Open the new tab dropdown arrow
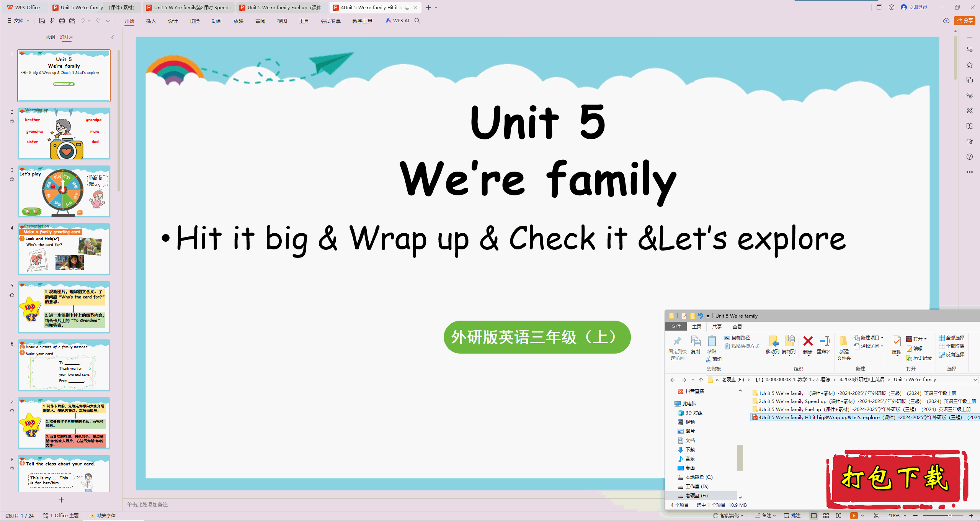This screenshot has height=521, width=980. (x=436, y=8)
